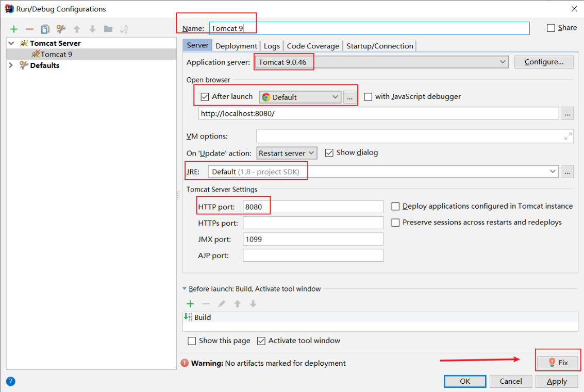The height and width of the screenshot is (392, 584).
Task: Uncheck the After launch checkbox
Action: click(x=205, y=97)
